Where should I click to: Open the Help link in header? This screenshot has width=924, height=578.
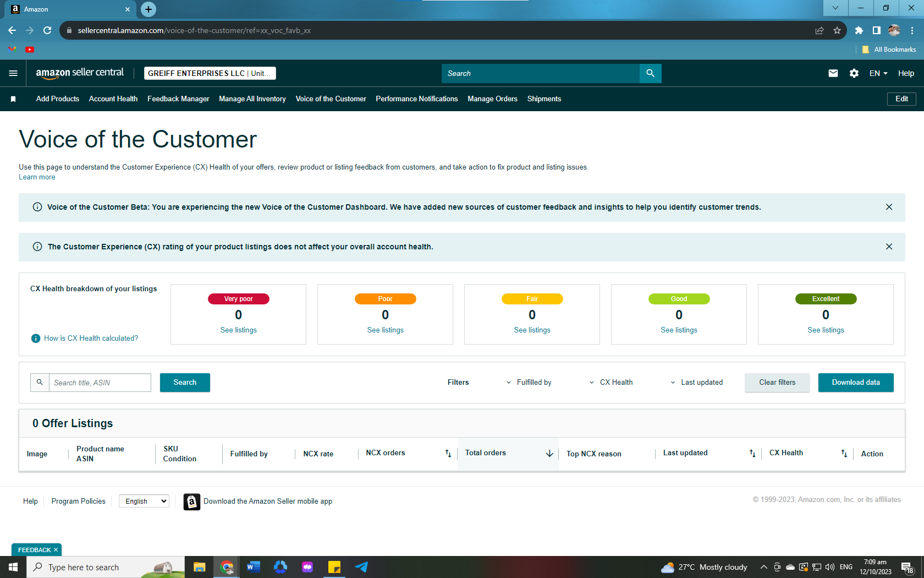coord(906,73)
